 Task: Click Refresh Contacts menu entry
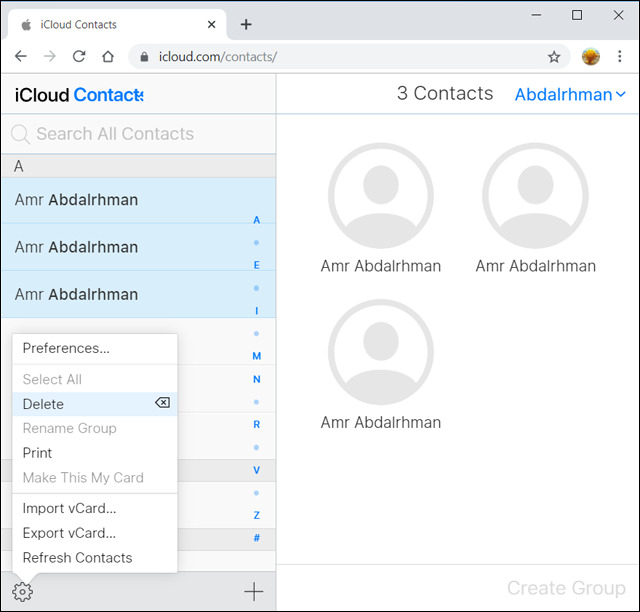77,557
